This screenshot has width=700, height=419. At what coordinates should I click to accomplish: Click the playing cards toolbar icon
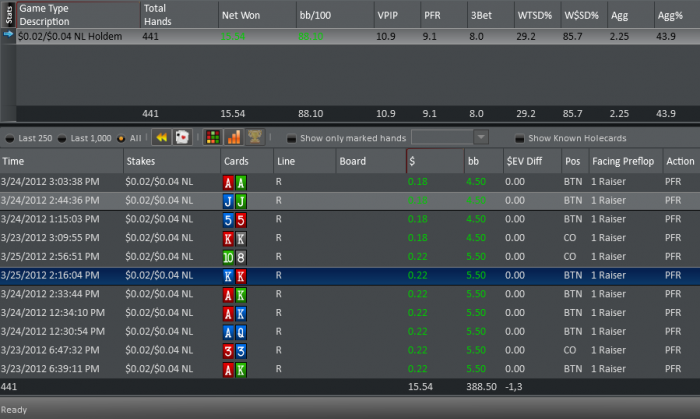[x=182, y=137]
